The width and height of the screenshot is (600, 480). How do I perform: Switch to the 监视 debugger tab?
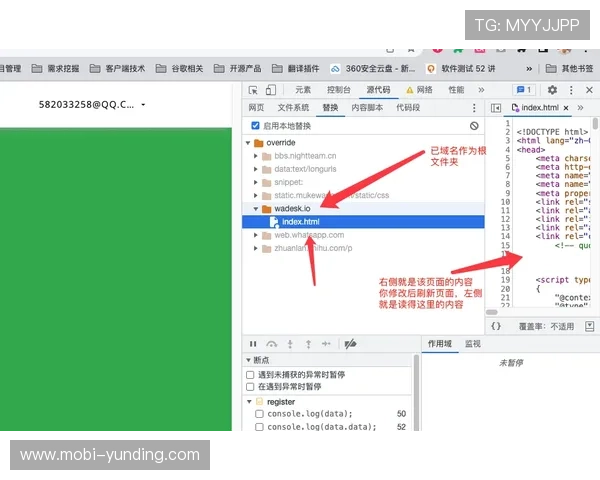473,344
